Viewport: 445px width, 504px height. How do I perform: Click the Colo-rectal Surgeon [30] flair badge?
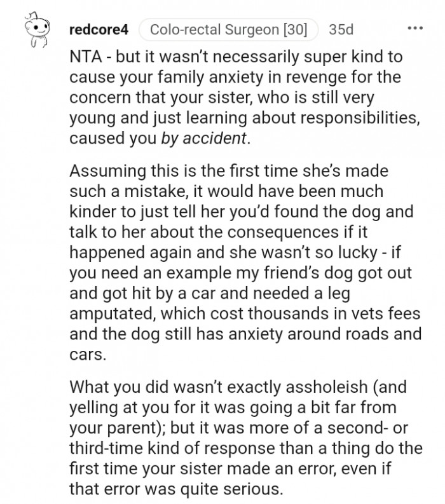[x=229, y=29]
